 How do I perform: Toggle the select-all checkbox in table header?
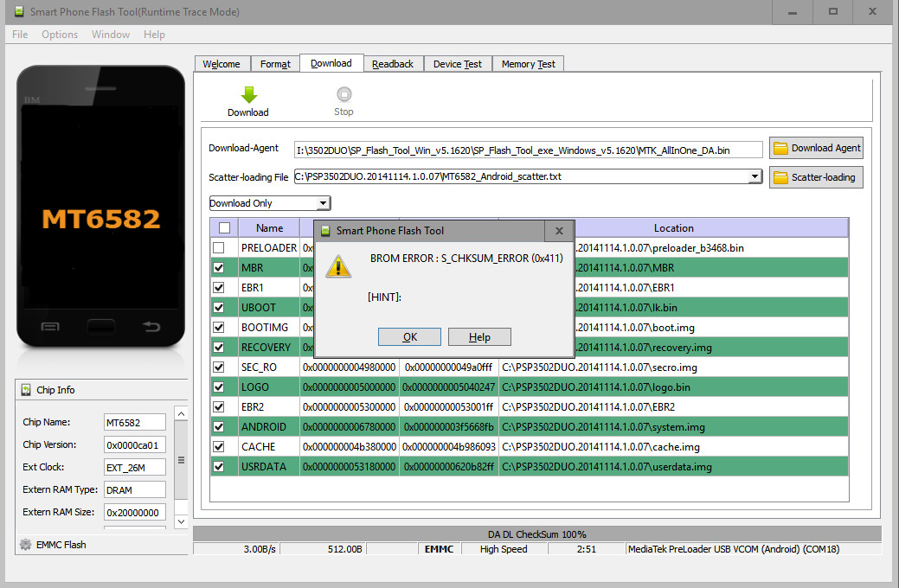click(x=224, y=228)
